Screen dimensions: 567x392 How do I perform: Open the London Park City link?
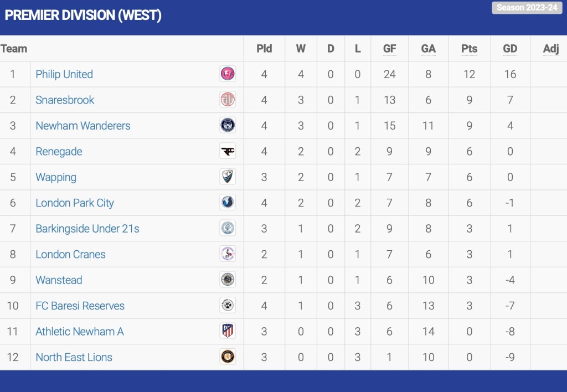[x=75, y=203]
